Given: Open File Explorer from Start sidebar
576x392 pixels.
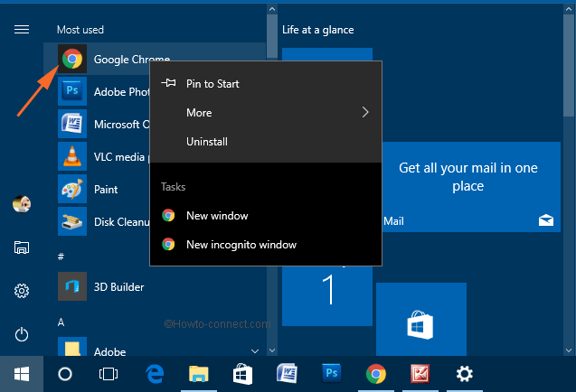Looking at the screenshot, I should click(x=22, y=247).
